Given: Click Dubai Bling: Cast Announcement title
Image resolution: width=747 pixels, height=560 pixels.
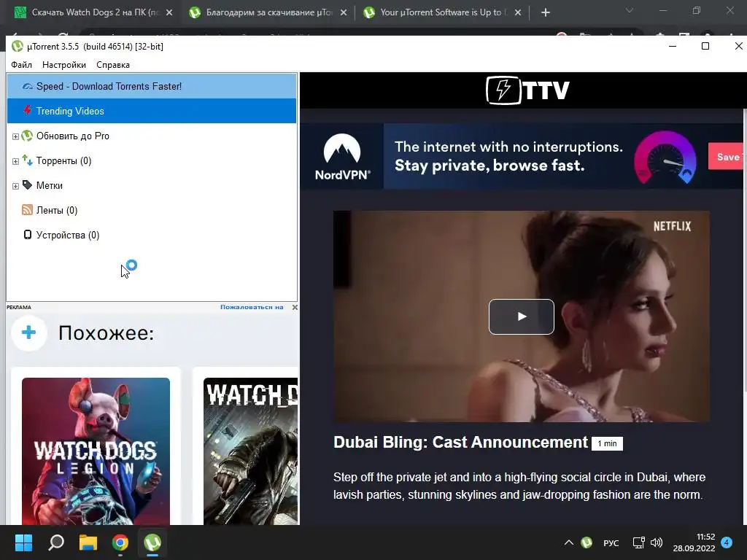Looking at the screenshot, I should pos(461,442).
